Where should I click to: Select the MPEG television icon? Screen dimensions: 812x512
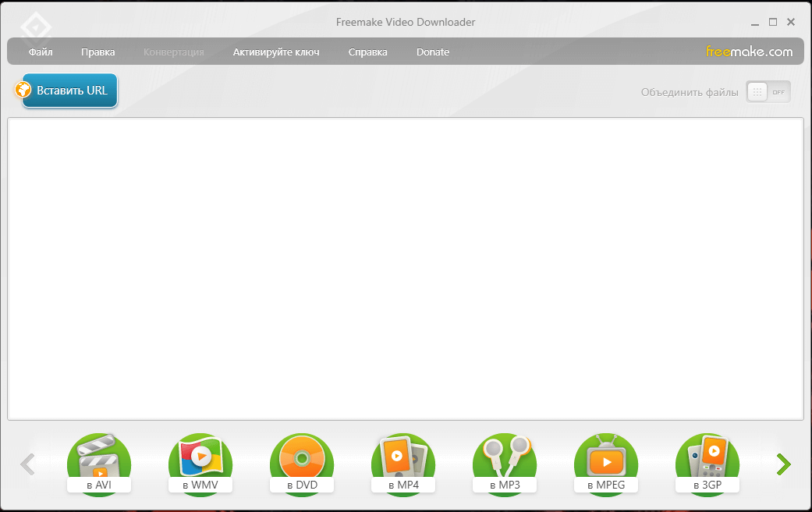606,465
